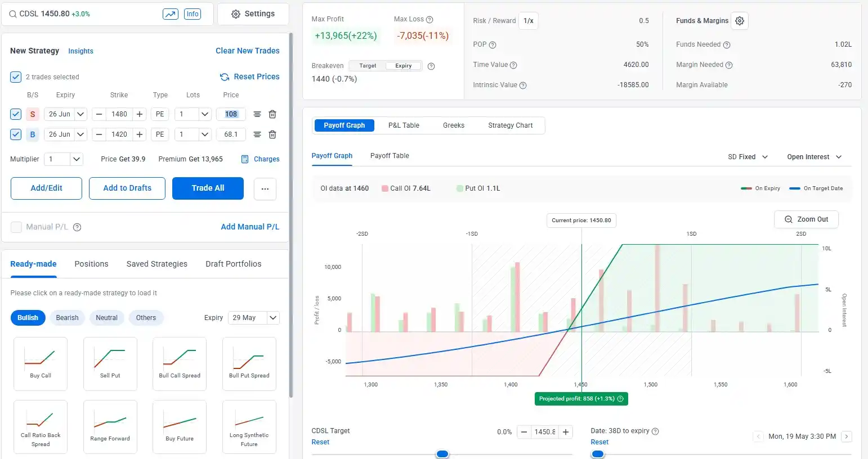
Task: Switch Breakeven to Target
Action: 368,66
